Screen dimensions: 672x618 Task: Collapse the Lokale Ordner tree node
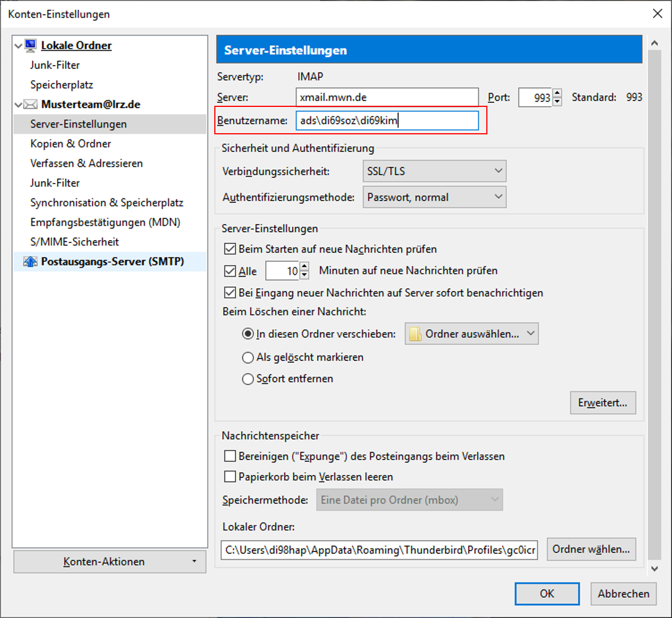[x=18, y=46]
